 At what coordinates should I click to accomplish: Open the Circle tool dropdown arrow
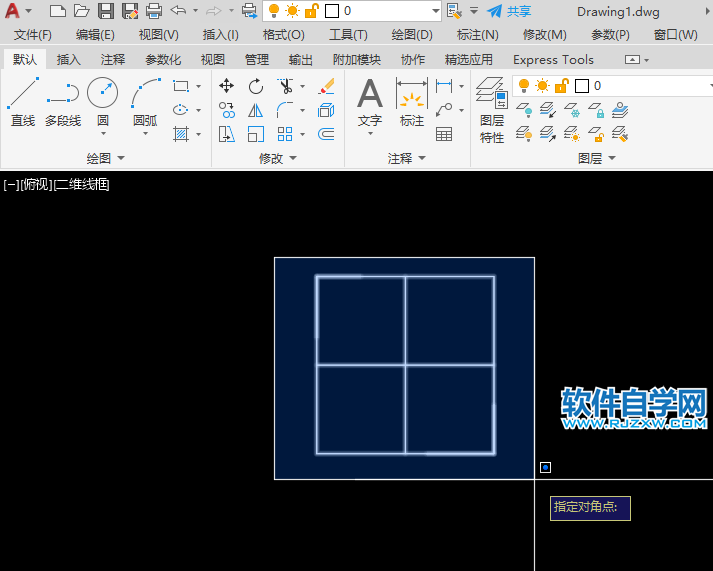coord(103,134)
